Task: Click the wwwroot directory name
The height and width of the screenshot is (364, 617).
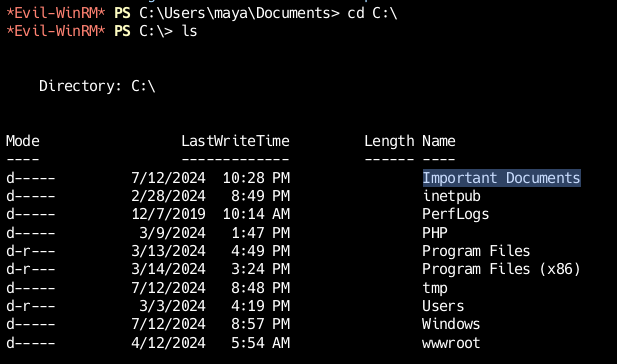Action: [x=451, y=343]
